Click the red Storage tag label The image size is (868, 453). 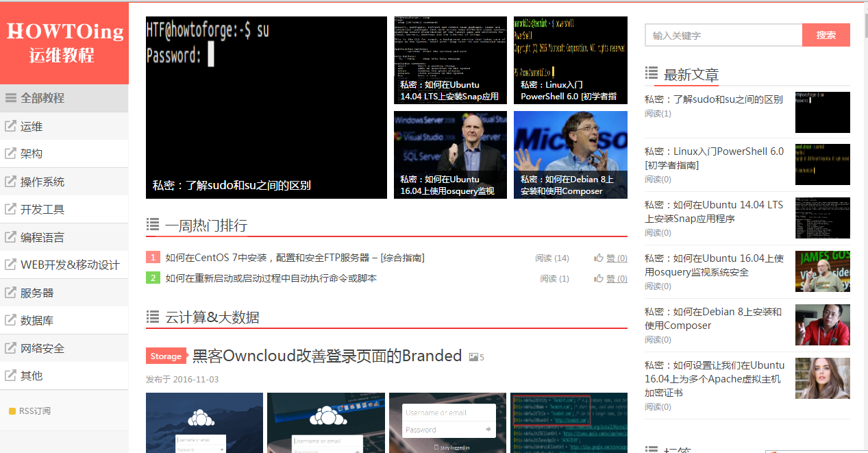166,356
